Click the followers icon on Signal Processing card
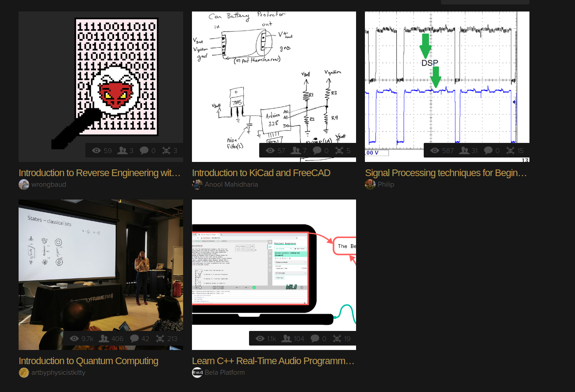Image resolution: width=575 pixels, height=392 pixels. pos(464,150)
